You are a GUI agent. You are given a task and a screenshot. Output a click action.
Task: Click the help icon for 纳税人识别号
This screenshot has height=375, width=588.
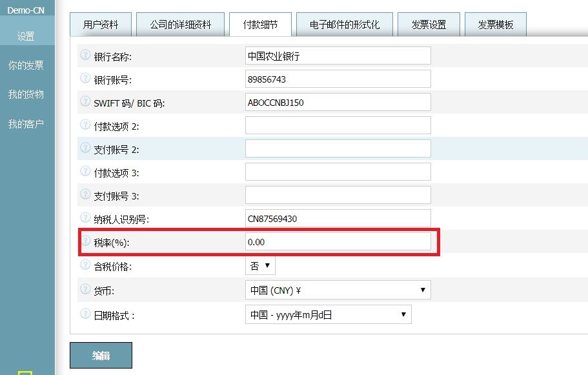coord(84,218)
